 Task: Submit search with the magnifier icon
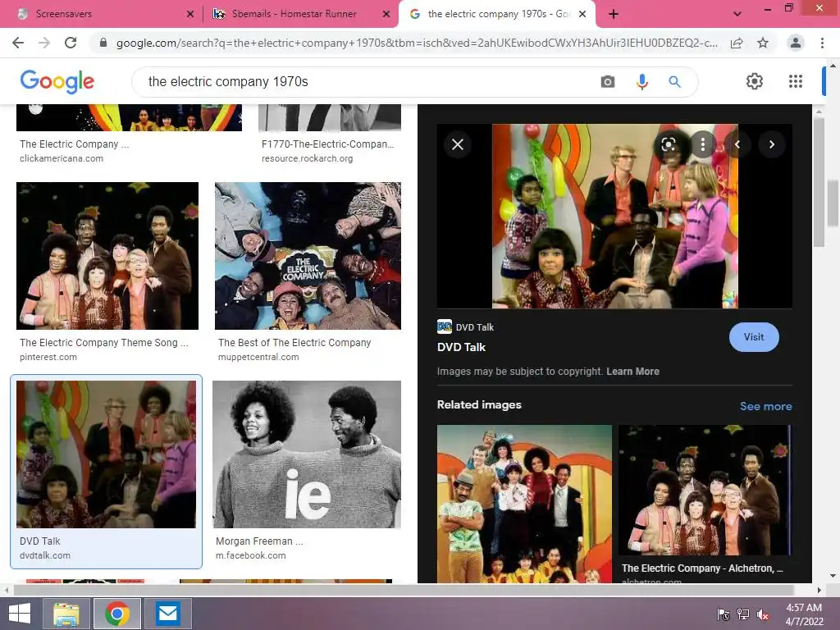click(674, 81)
